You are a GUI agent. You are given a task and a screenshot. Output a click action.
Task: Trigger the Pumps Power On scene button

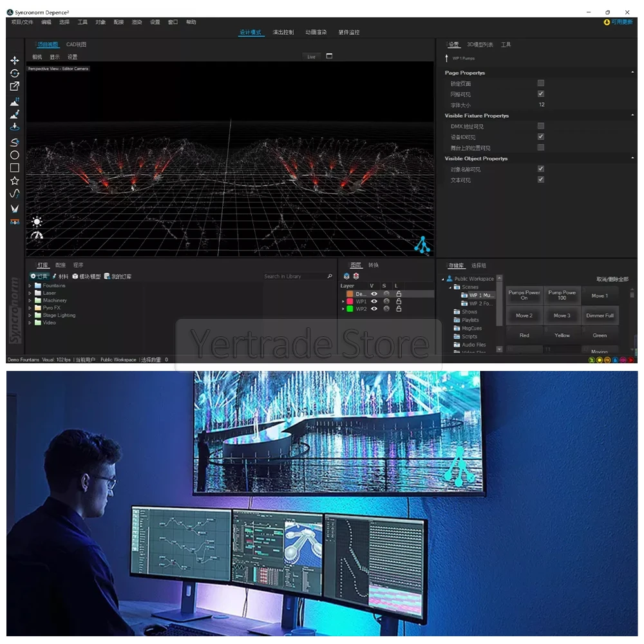pyautogui.click(x=524, y=296)
